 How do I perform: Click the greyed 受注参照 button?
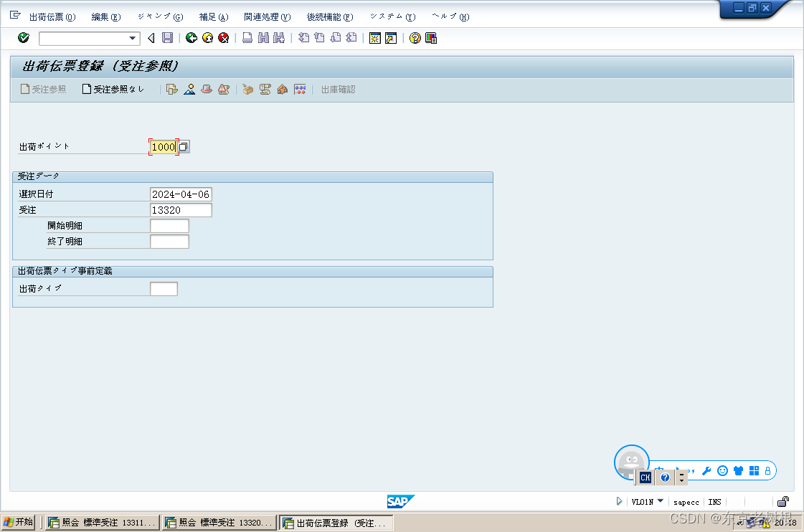[x=44, y=89]
